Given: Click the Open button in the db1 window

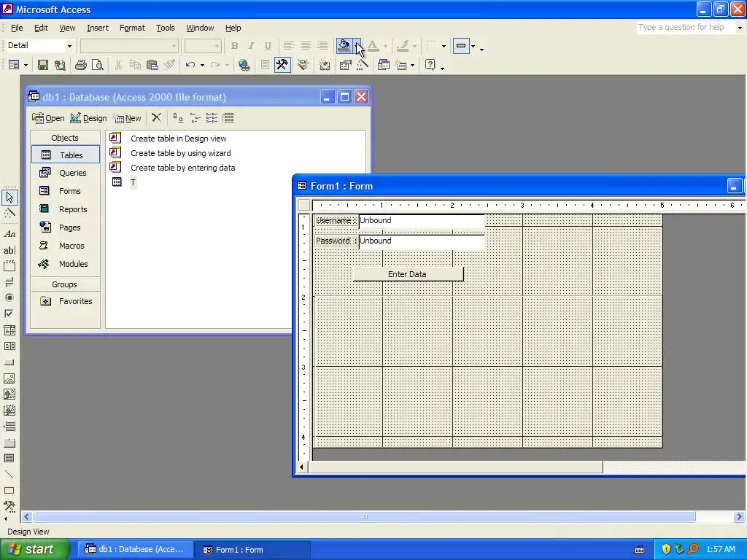Looking at the screenshot, I should click(x=48, y=118).
